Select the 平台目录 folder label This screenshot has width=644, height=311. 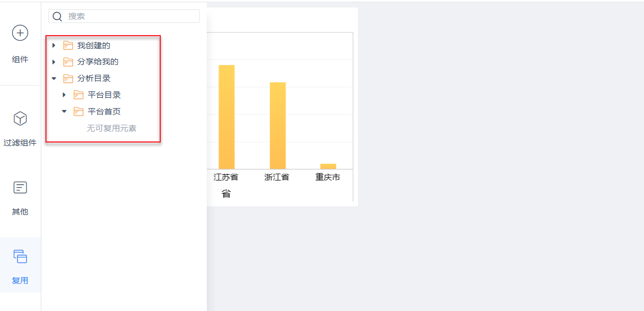point(104,95)
